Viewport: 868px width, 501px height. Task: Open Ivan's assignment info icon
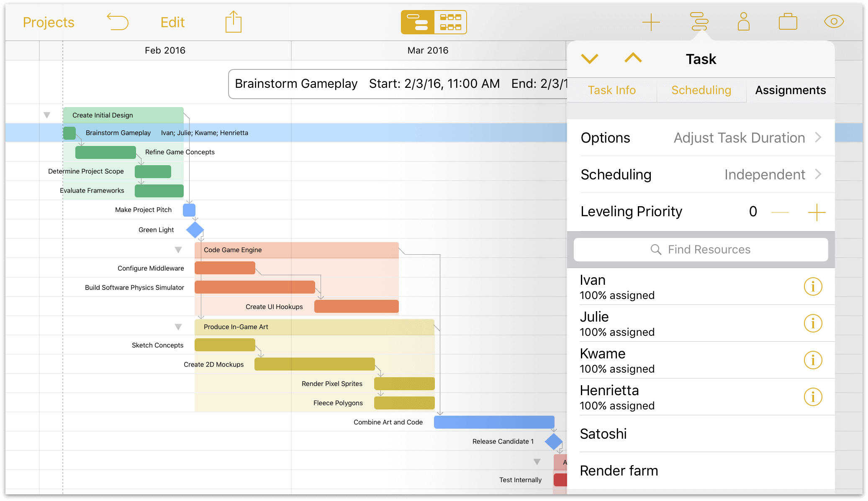pos(813,286)
